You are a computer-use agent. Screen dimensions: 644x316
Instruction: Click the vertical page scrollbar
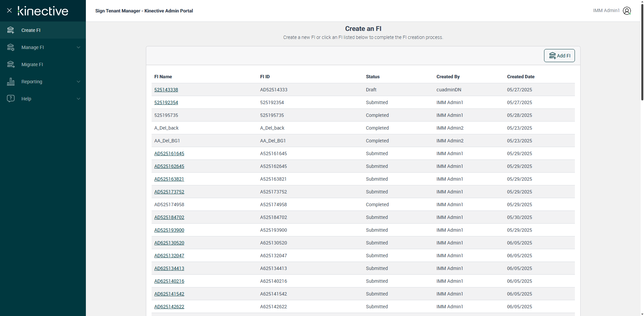tap(642, 50)
